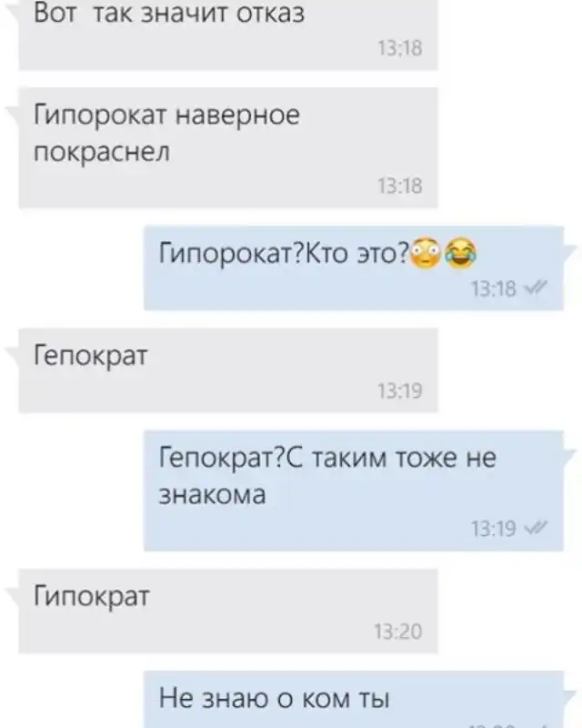Click the 13:18 timestamp of the top message
Screen dimensions: 582x728
point(399,48)
